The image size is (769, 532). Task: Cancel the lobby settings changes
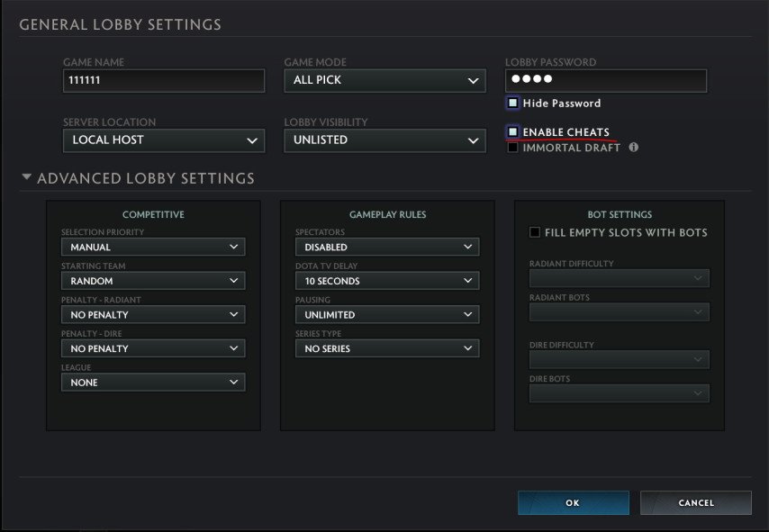[696, 502]
